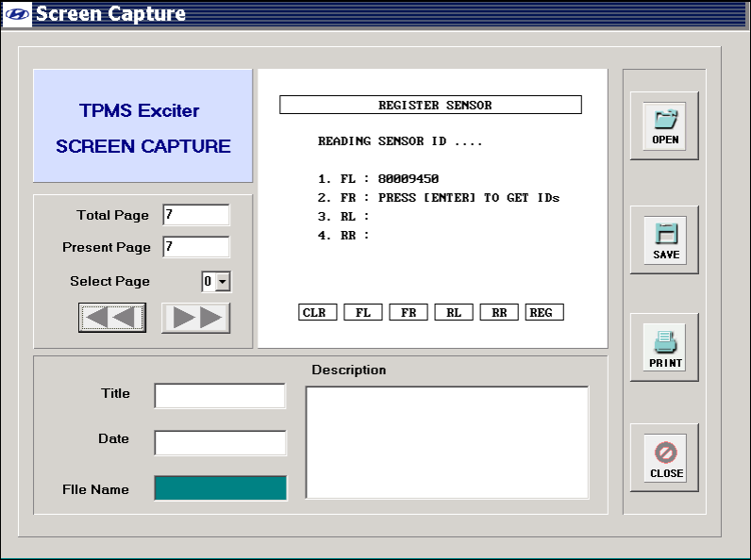This screenshot has height=560, width=751.
Task: Click the Total Page field
Action: coord(196,215)
